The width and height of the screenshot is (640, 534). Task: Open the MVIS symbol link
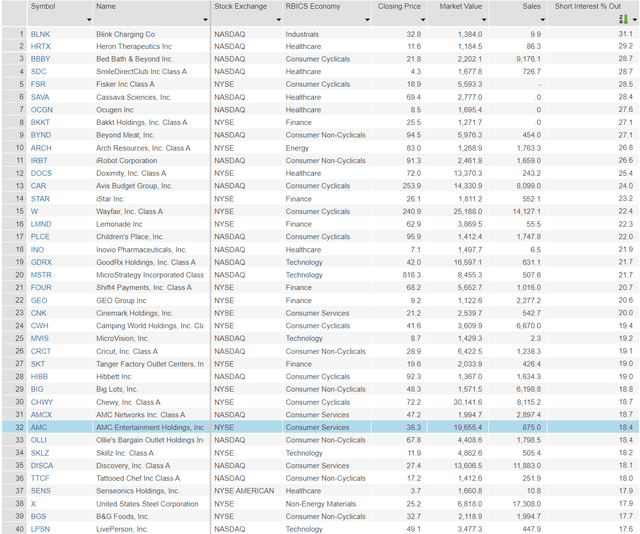pyautogui.click(x=40, y=338)
